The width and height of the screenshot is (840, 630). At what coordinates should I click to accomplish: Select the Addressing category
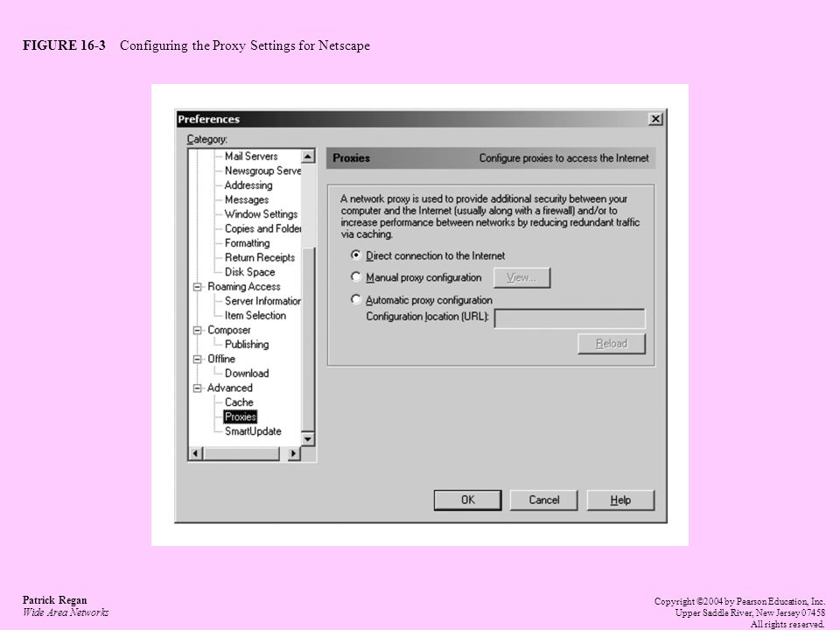point(248,185)
